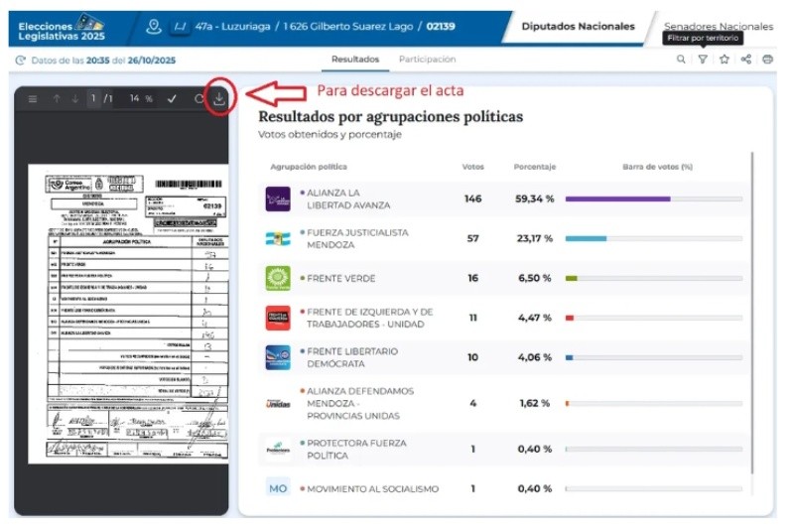Go to previous page in acta viewer
Screen dimensions: 792x532
(x=57, y=99)
